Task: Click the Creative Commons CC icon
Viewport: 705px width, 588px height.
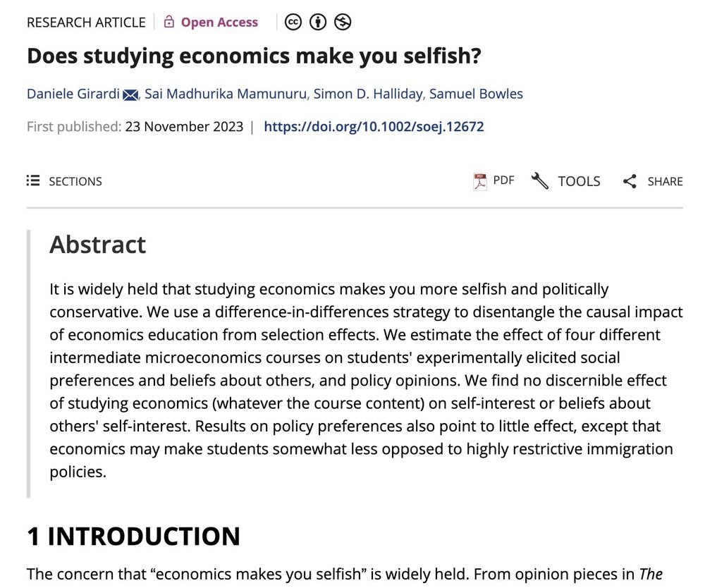Action: (x=293, y=23)
